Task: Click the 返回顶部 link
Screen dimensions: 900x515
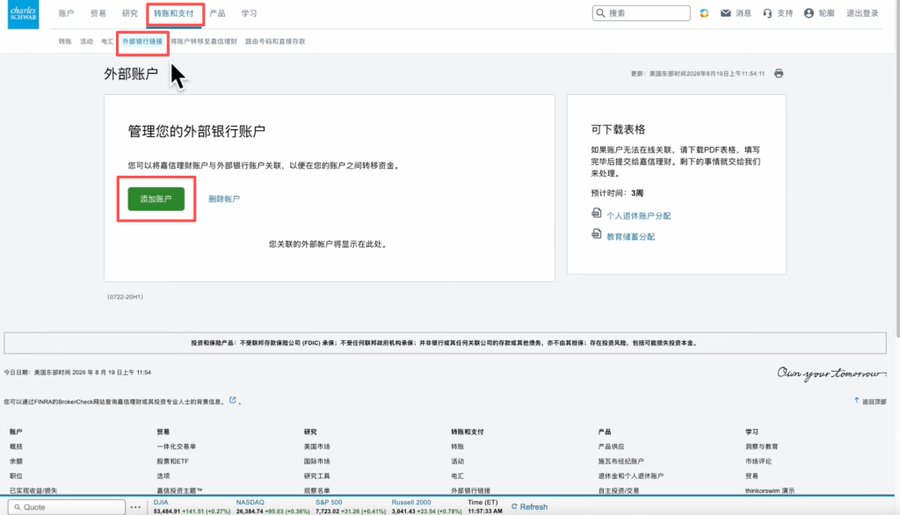Action: click(874, 401)
